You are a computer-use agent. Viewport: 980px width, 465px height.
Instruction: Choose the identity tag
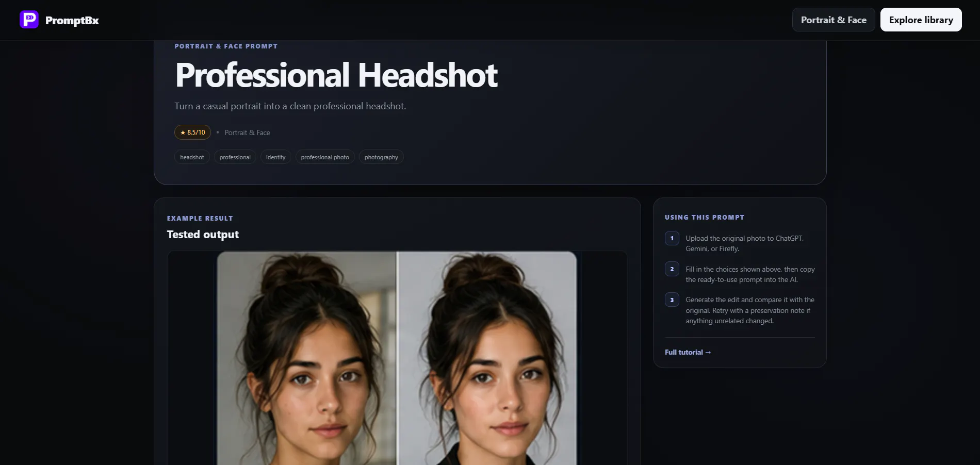(x=275, y=157)
